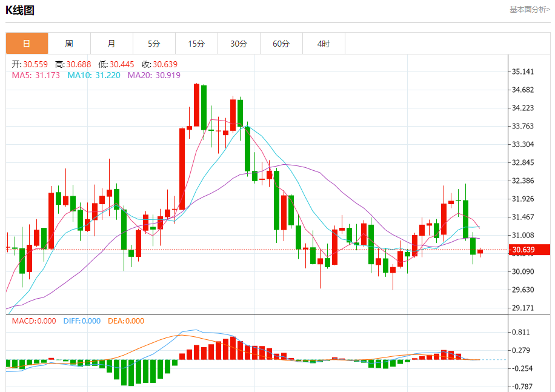This screenshot has width=555, height=392.
Task: Click the 34.223 price axis label
Action: 523,108
